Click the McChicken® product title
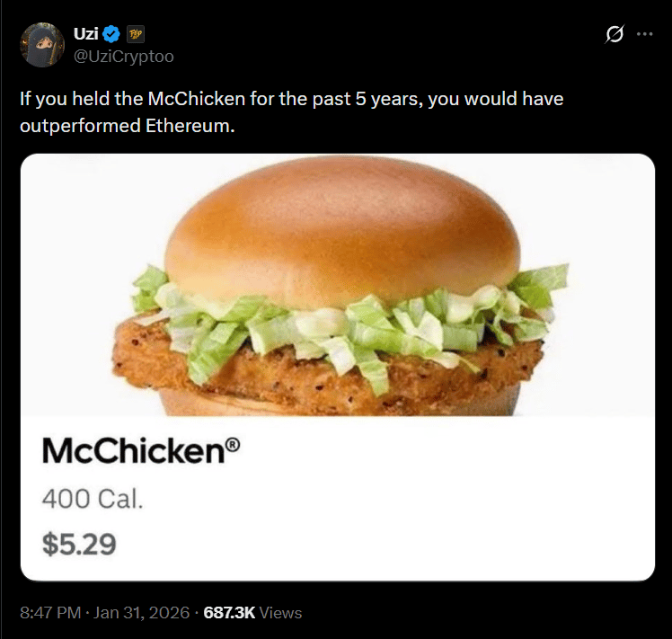 coord(141,451)
